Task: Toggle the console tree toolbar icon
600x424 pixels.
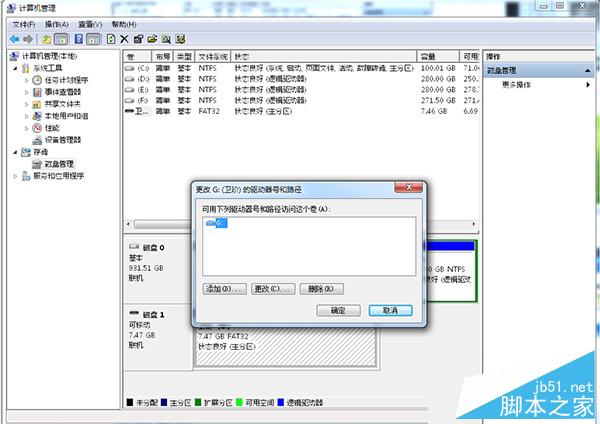Action: pos(61,39)
